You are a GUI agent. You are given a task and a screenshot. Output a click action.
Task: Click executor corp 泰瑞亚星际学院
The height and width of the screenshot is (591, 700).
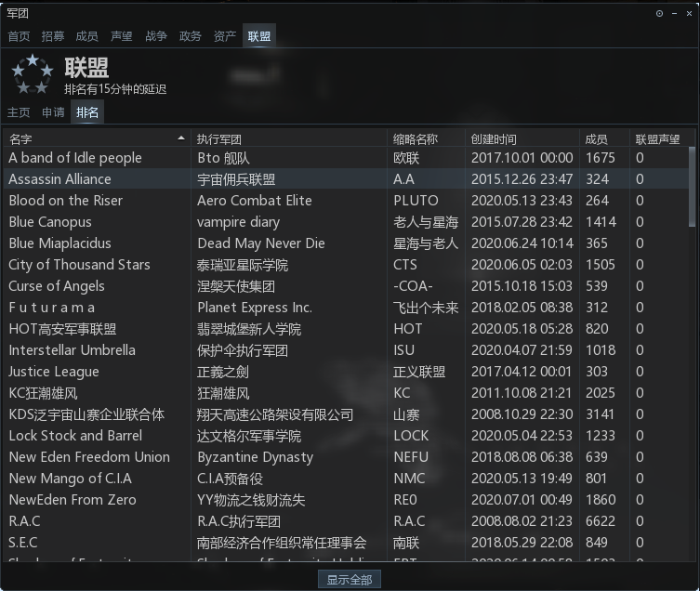243,265
